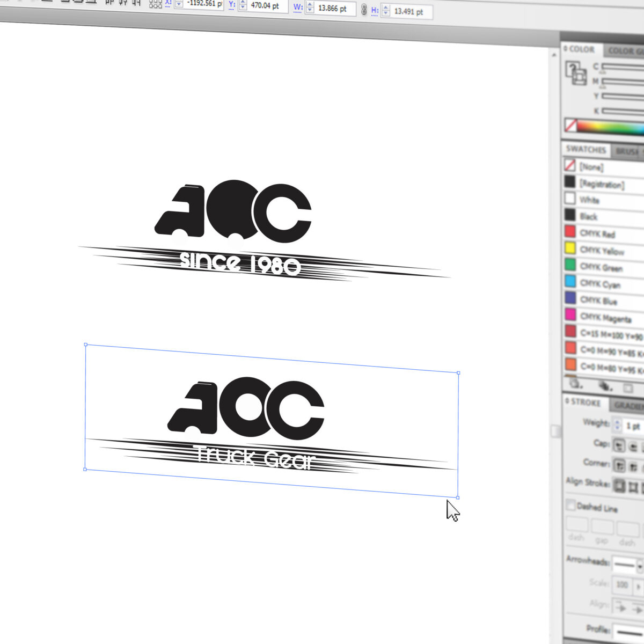
Task: Choose the CMYK Blue swatch
Action: coord(604,299)
